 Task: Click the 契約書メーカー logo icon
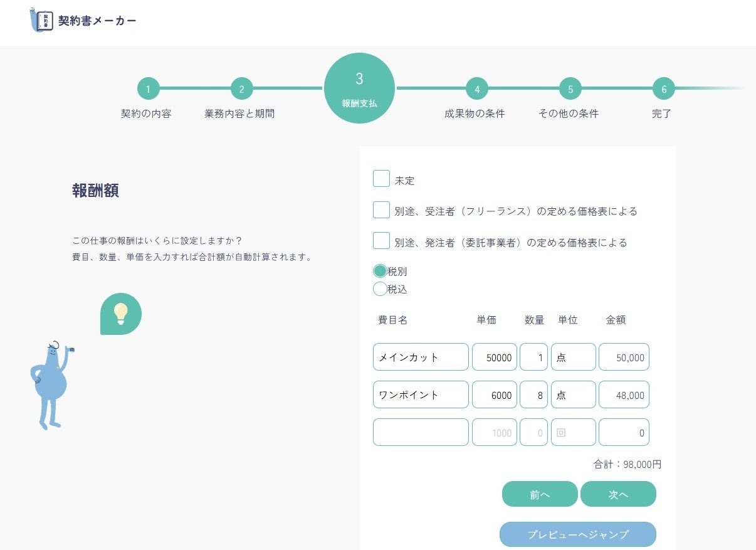pos(42,20)
